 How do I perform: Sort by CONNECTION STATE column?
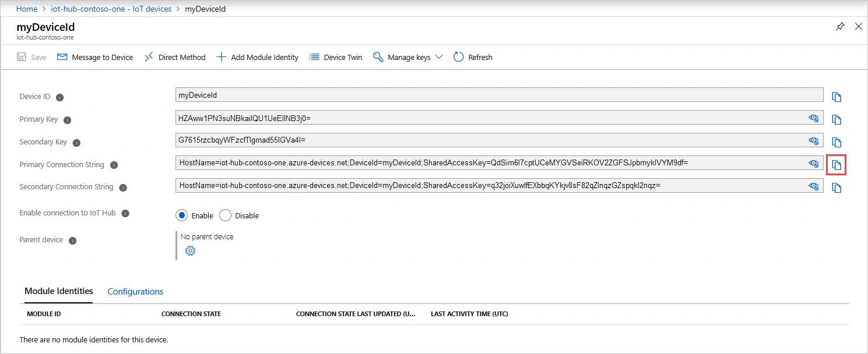tap(191, 314)
